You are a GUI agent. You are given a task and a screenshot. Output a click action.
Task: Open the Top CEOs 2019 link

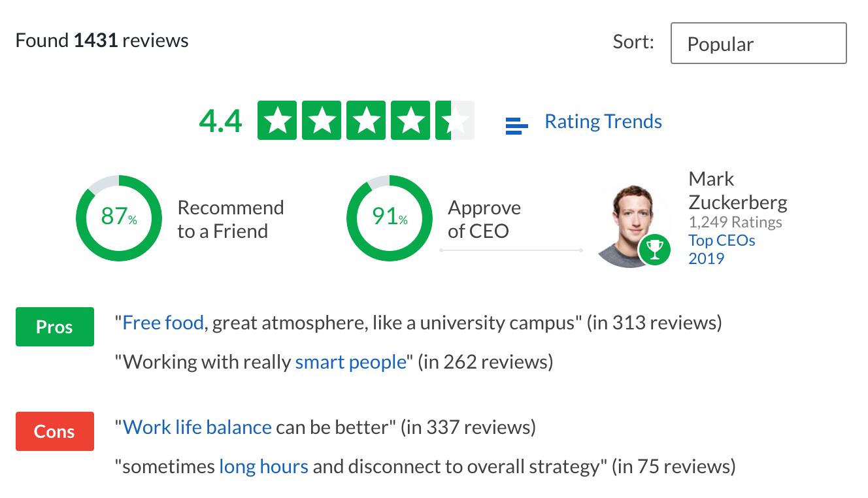722,249
